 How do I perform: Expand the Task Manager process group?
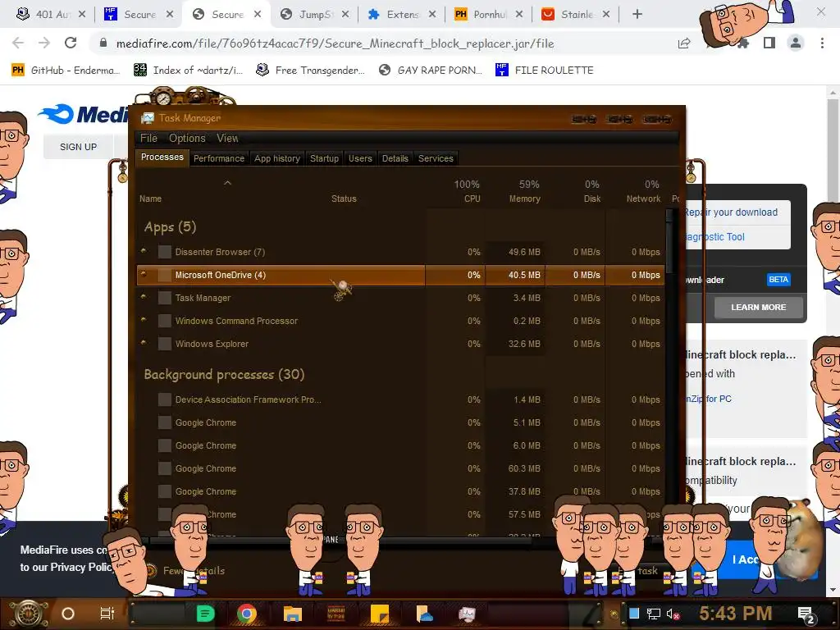144,297
